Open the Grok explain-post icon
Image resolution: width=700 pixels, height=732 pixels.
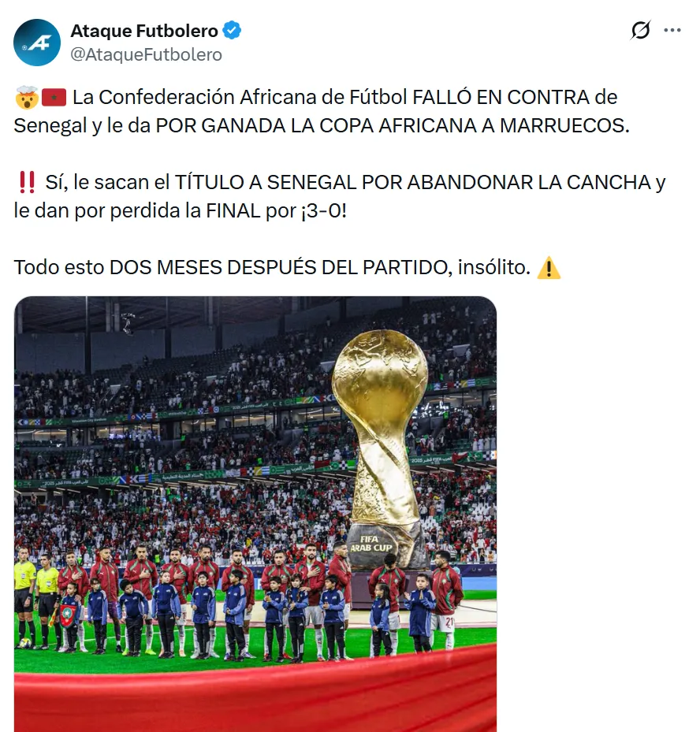pos(640,31)
